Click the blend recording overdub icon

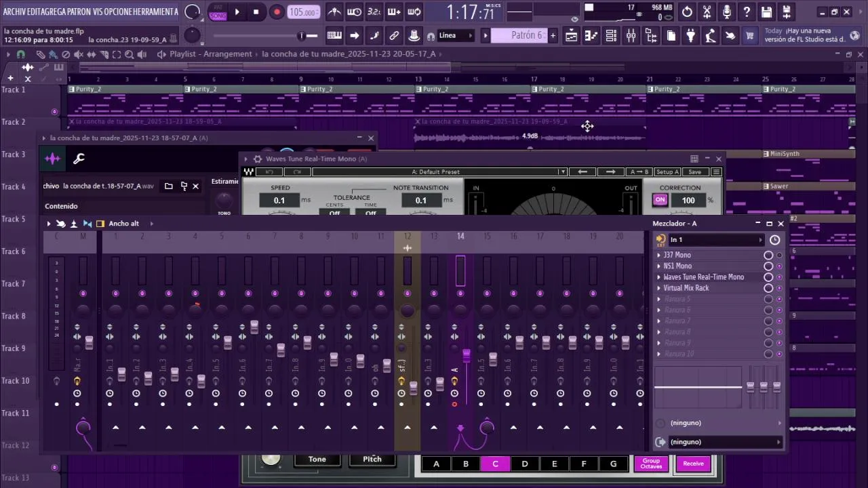pyautogui.click(x=394, y=12)
